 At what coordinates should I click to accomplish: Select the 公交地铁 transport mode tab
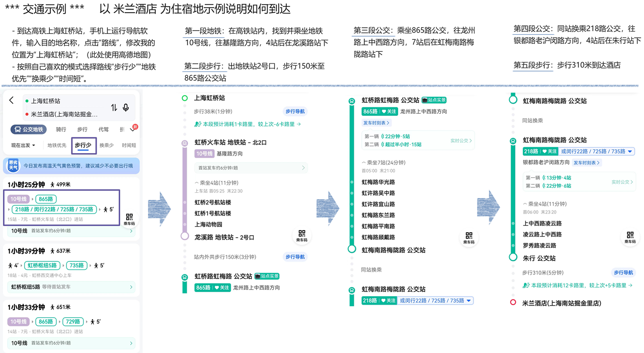coord(28,129)
